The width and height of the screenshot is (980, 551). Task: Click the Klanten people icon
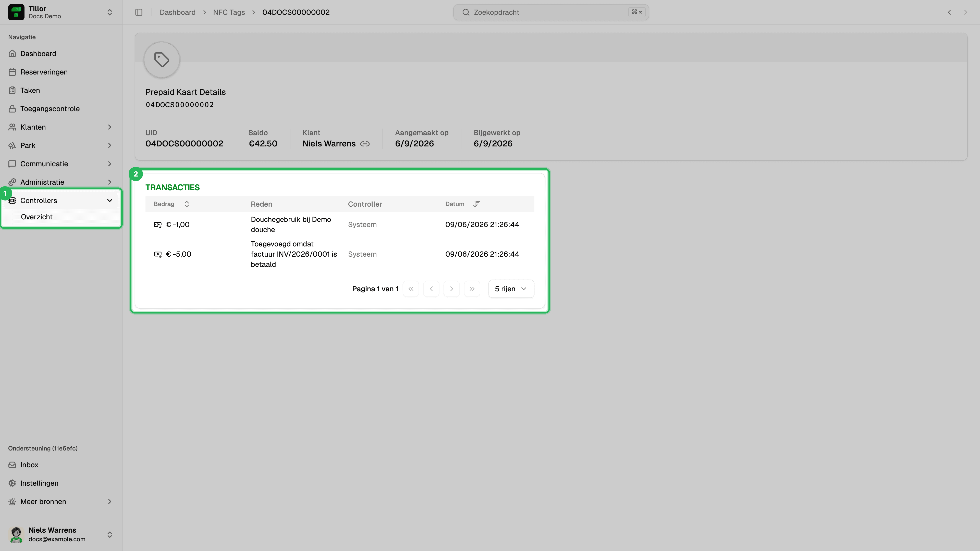tap(12, 127)
